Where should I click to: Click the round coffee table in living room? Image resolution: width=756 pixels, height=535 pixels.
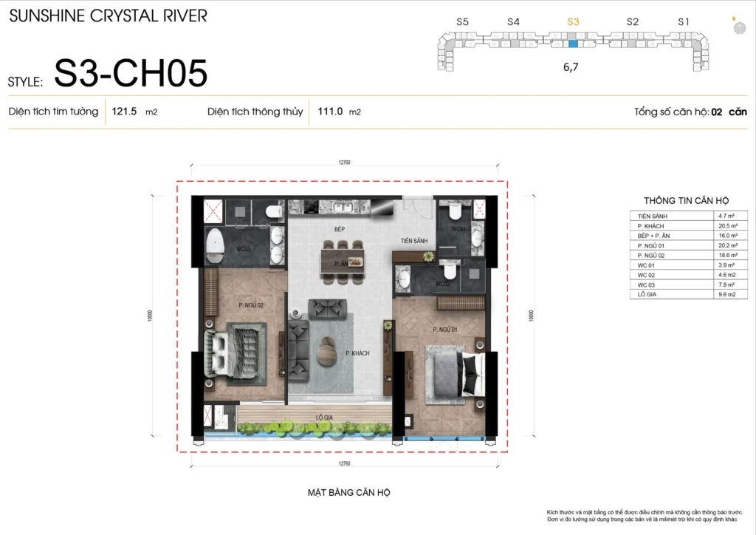[x=327, y=351]
